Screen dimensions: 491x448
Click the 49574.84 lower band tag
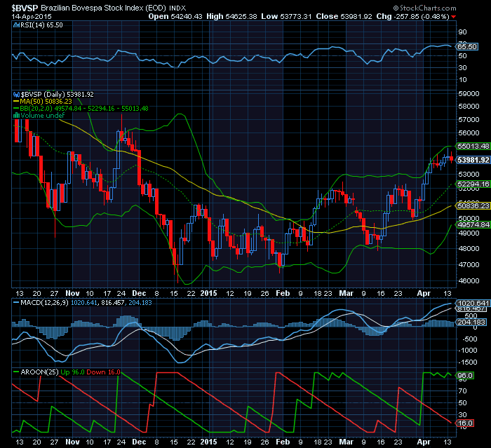473,225
